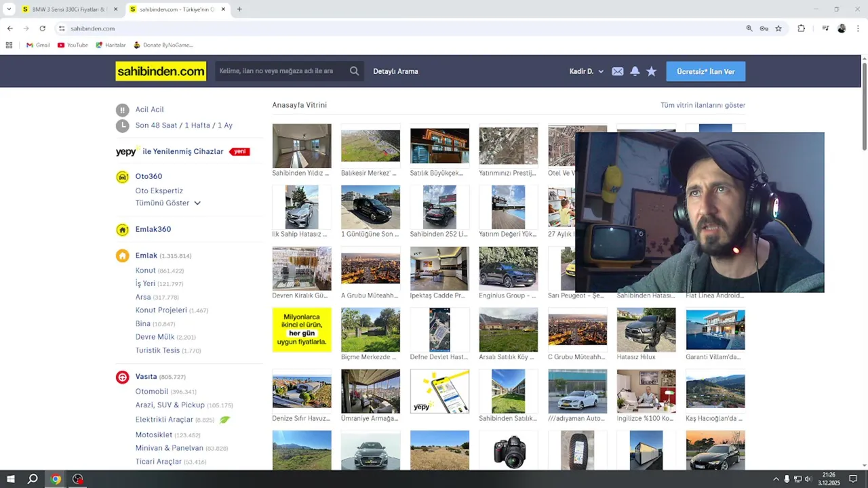
Task: Open YouTube bookmark
Action: (73, 45)
